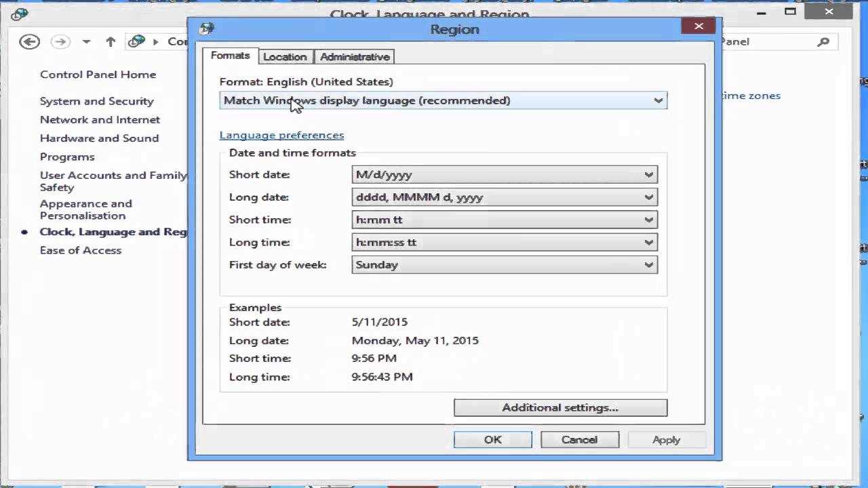Click the address bar Control Panel icon
This screenshot has height=488, width=868.
point(136,41)
